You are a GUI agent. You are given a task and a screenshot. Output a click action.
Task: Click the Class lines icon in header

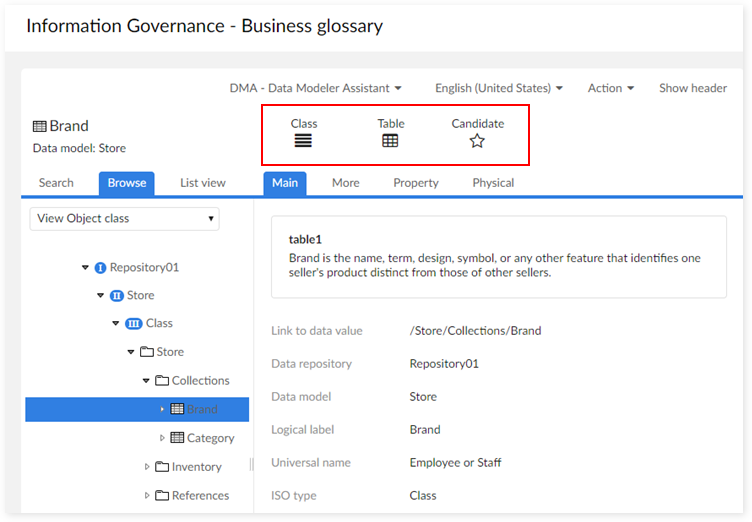tap(303, 141)
